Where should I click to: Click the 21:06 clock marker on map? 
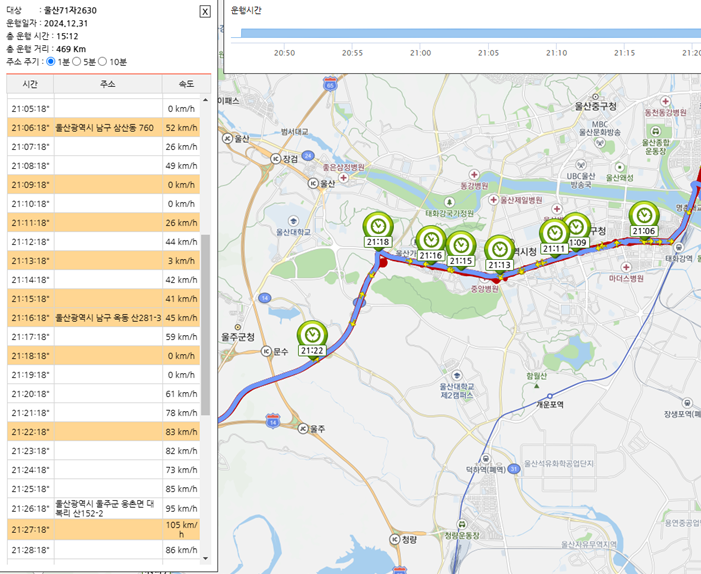click(643, 217)
